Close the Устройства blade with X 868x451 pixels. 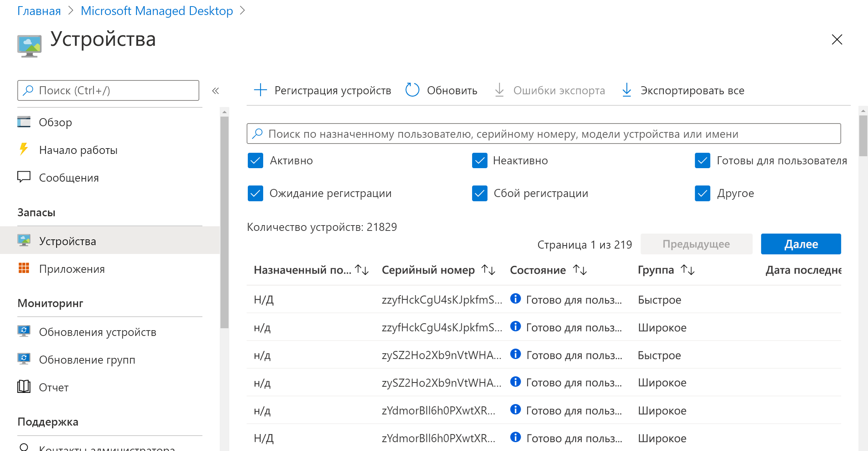[x=837, y=39]
